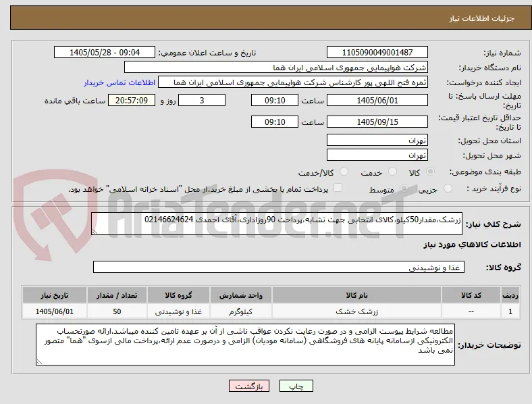
Task: Click the general need description text area
Action: tap(277, 224)
